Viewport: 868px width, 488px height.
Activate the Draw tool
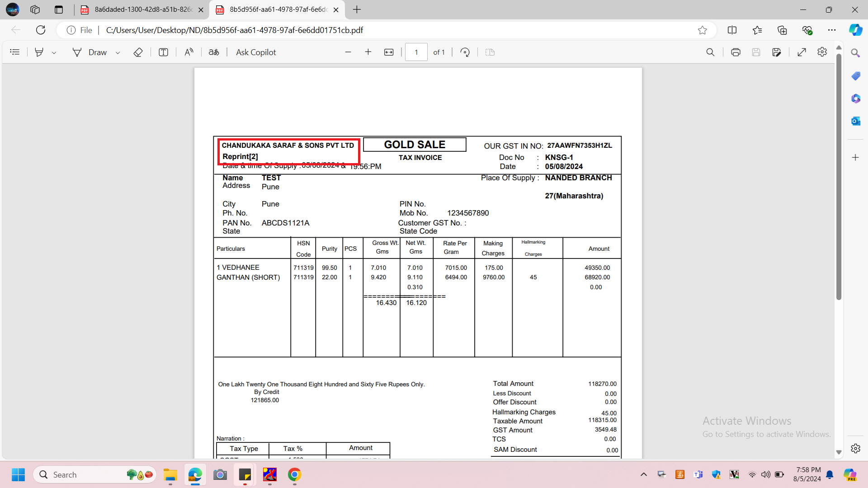(x=90, y=52)
